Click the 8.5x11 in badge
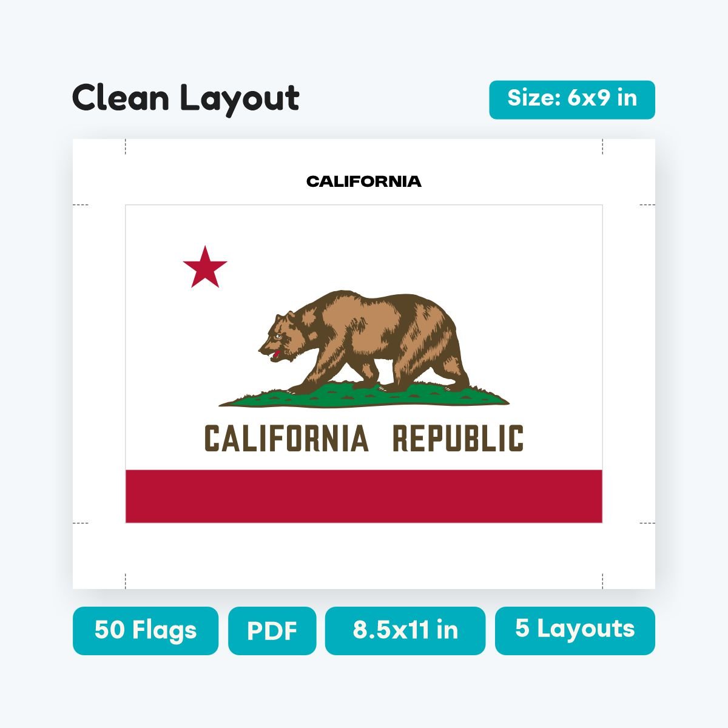The height and width of the screenshot is (728, 728). (x=405, y=630)
